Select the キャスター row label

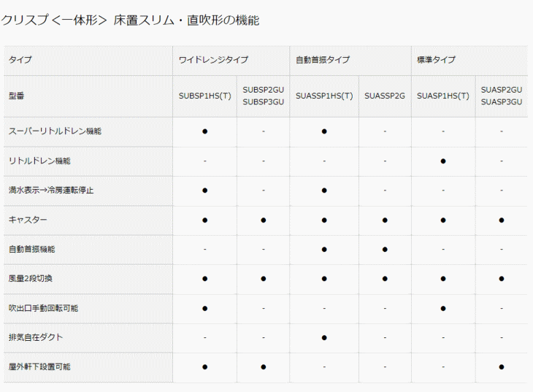(28, 220)
